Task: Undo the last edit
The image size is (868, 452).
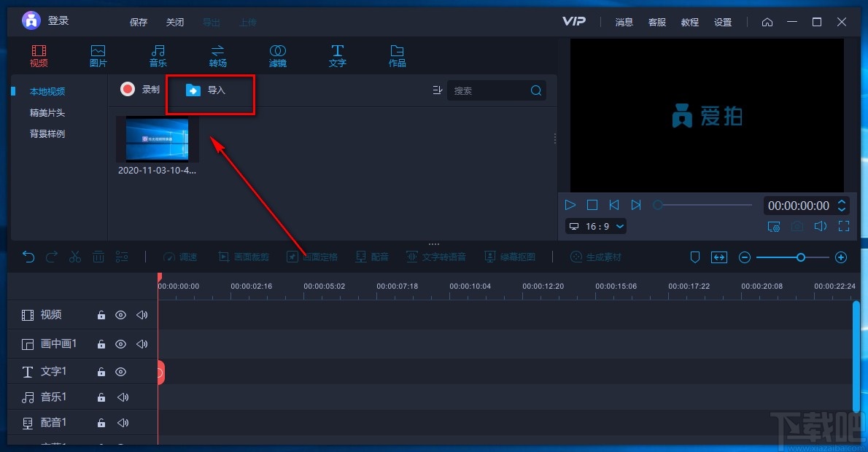Action: [x=28, y=257]
